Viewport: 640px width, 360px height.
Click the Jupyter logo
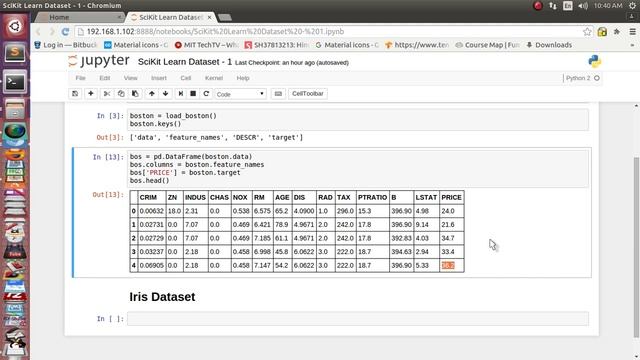click(x=99, y=61)
